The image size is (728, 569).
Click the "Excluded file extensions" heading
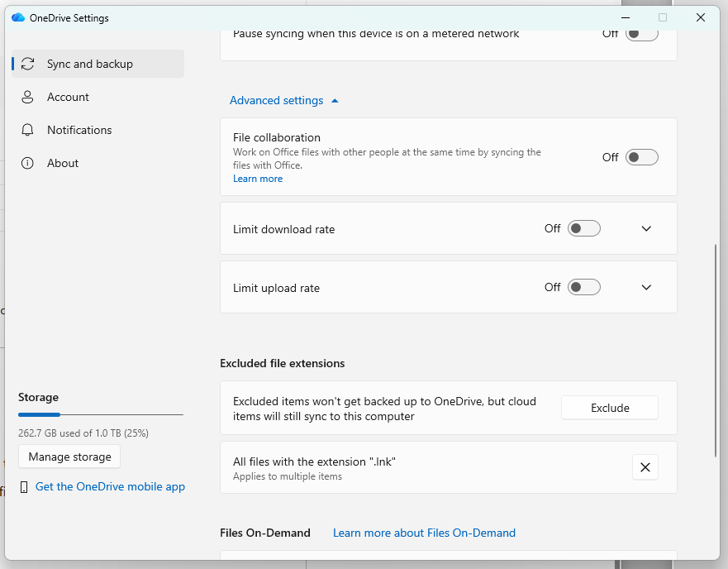pyautogui.click(x=283, y=364)
